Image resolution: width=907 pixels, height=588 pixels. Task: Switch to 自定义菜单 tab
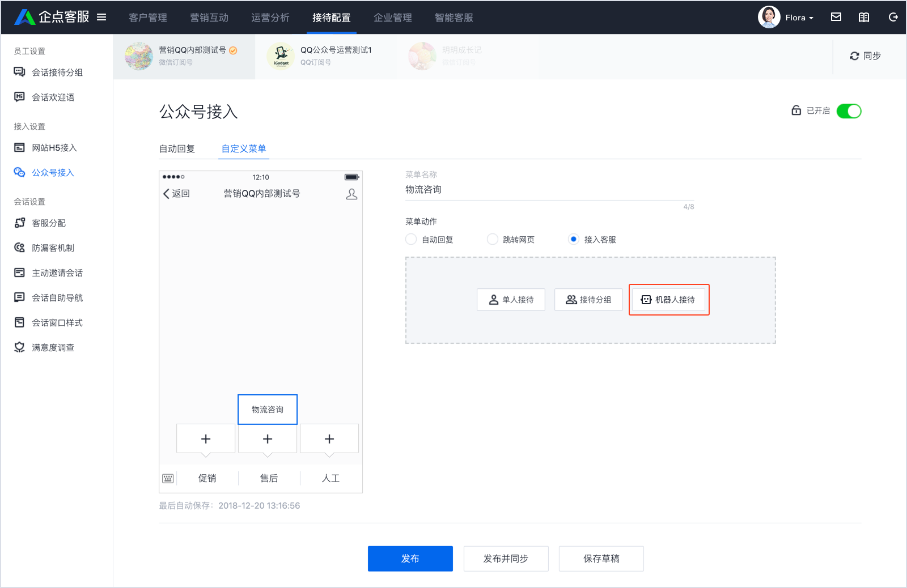(244, 148)
